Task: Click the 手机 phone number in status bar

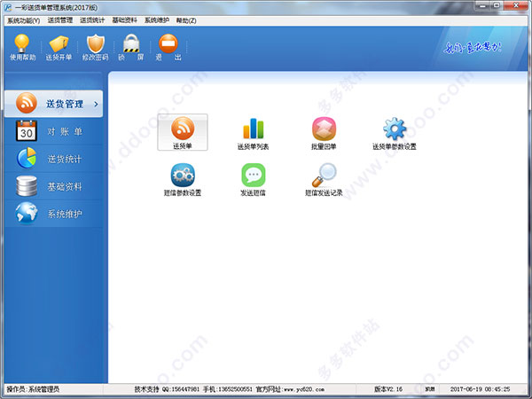Action: 228,389
